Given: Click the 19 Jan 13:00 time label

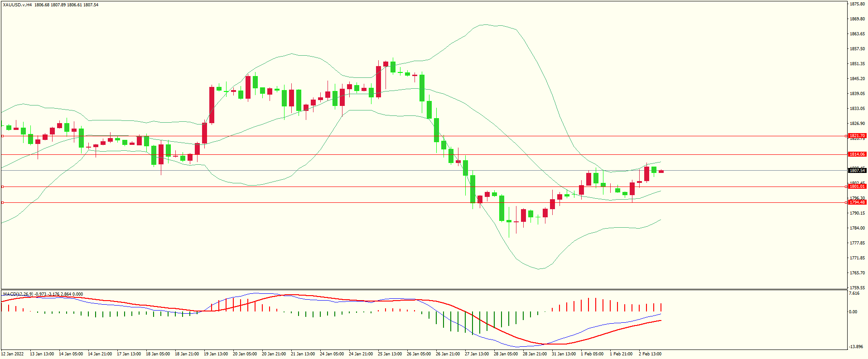Looking at the screenshot, I should 216,354.
